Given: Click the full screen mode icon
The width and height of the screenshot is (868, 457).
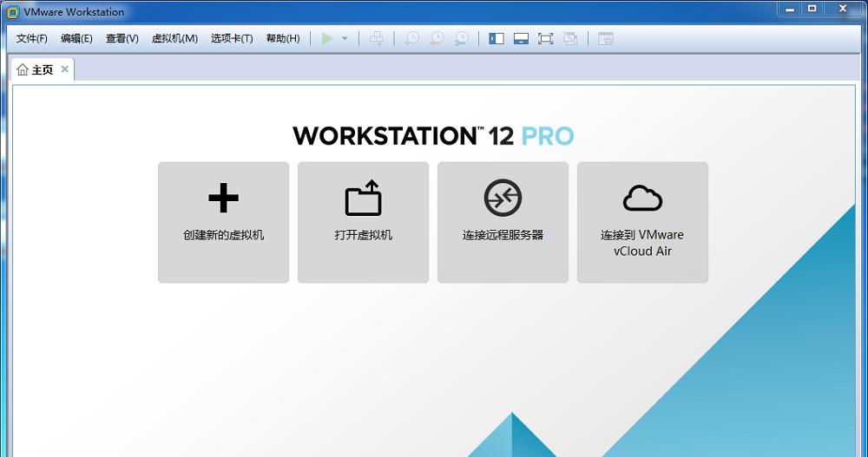Looking at the screenshot, I should click(545, 38).
